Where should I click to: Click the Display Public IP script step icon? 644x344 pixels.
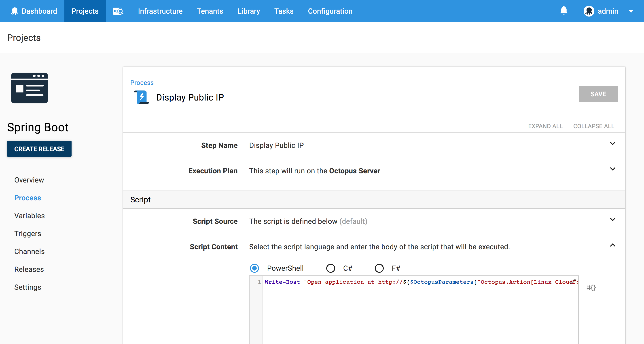(x=142, y=97)
